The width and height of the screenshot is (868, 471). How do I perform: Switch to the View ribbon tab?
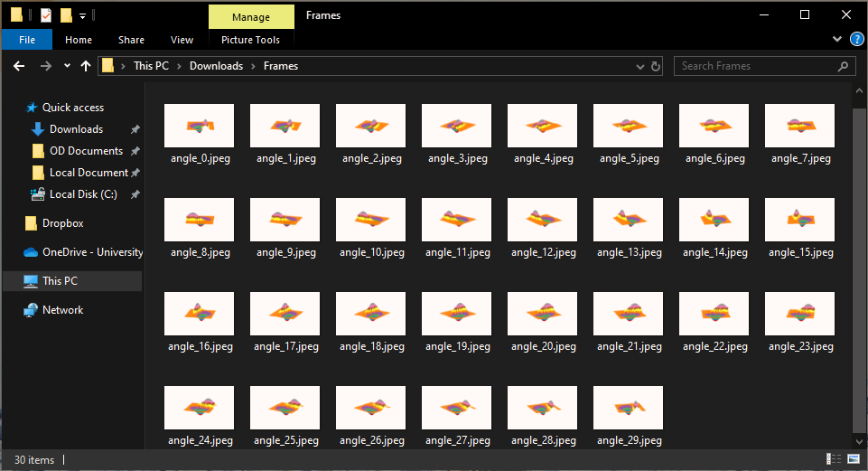tap(182, 40)
